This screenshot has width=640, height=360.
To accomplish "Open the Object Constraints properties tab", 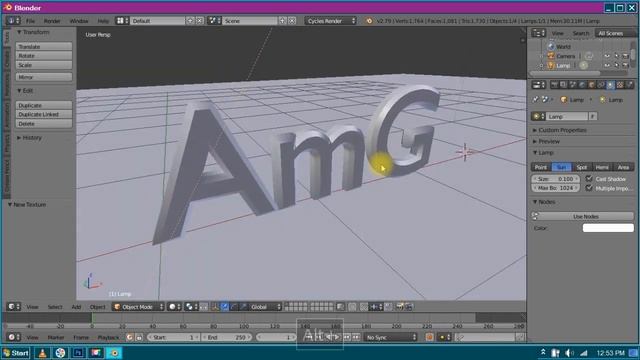I will click(x=600, y=85).
